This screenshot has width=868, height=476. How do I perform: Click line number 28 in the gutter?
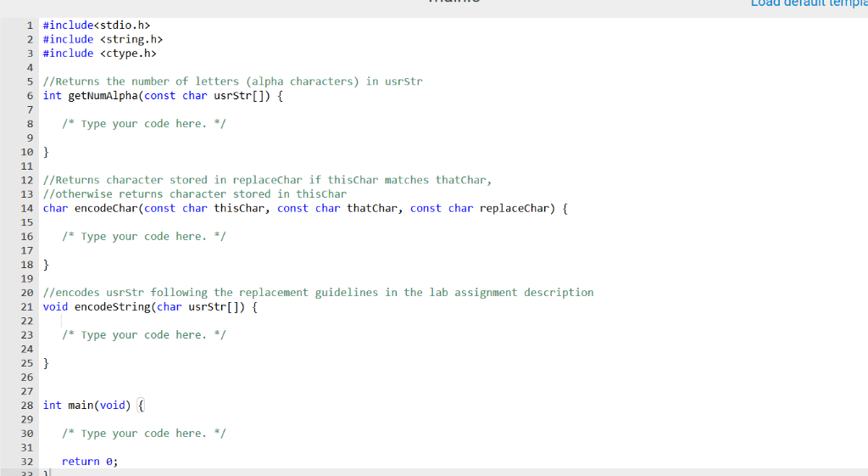point(27,406)
